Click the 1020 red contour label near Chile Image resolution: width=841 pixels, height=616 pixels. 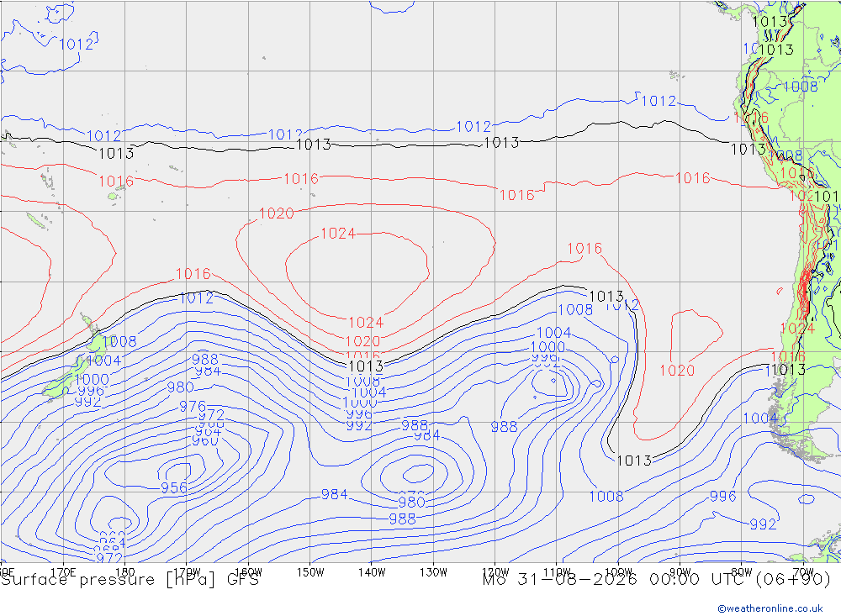coord(677,371)
